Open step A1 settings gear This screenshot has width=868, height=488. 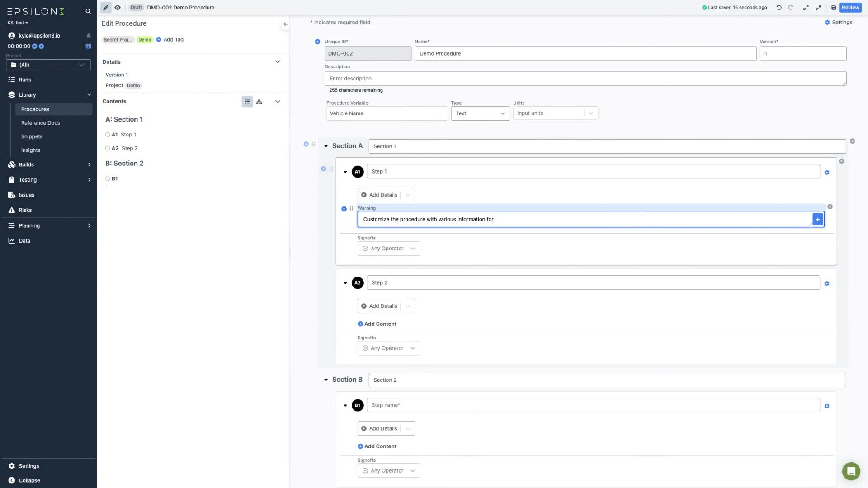(x=827, y=173)
